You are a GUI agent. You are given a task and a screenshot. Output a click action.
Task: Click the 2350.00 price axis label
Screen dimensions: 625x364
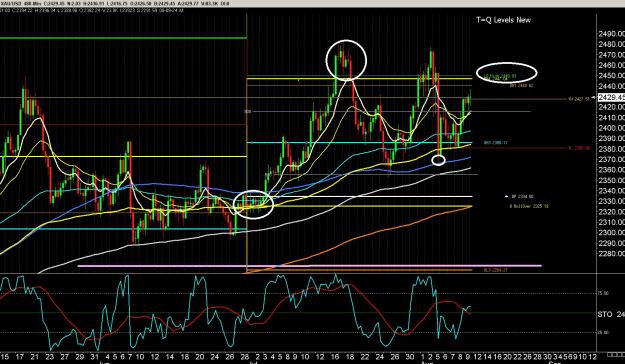pos(611,180)
